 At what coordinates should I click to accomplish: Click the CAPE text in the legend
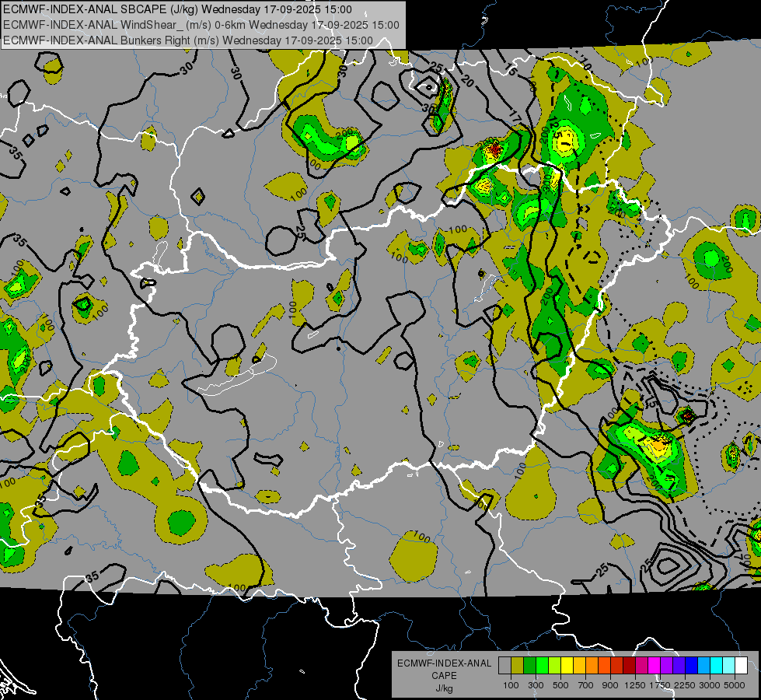[444, 676]
